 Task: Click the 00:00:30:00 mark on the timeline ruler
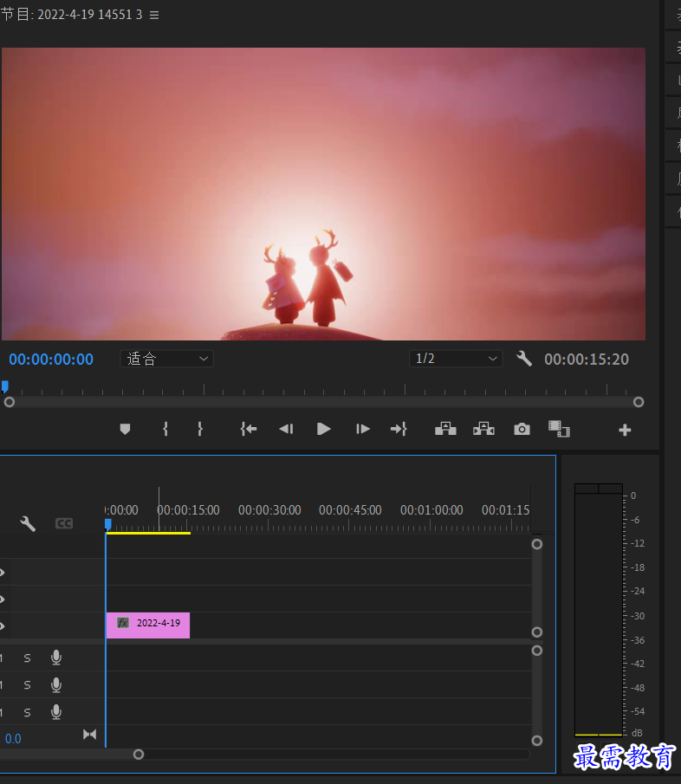269,510
